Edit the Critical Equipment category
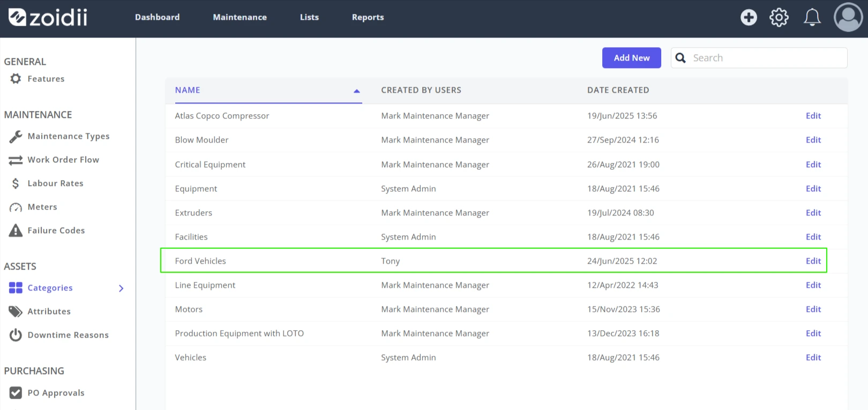 pos(813,165)
